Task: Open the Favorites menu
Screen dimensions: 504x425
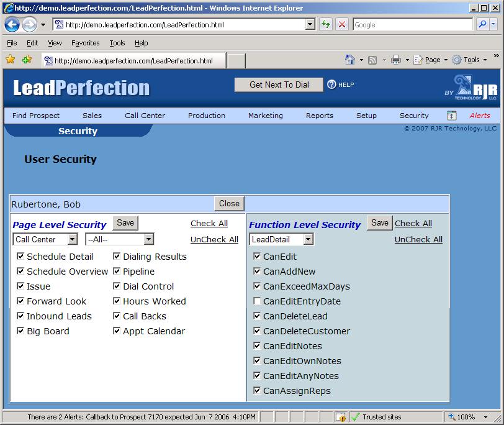Action: pos(85,43)
